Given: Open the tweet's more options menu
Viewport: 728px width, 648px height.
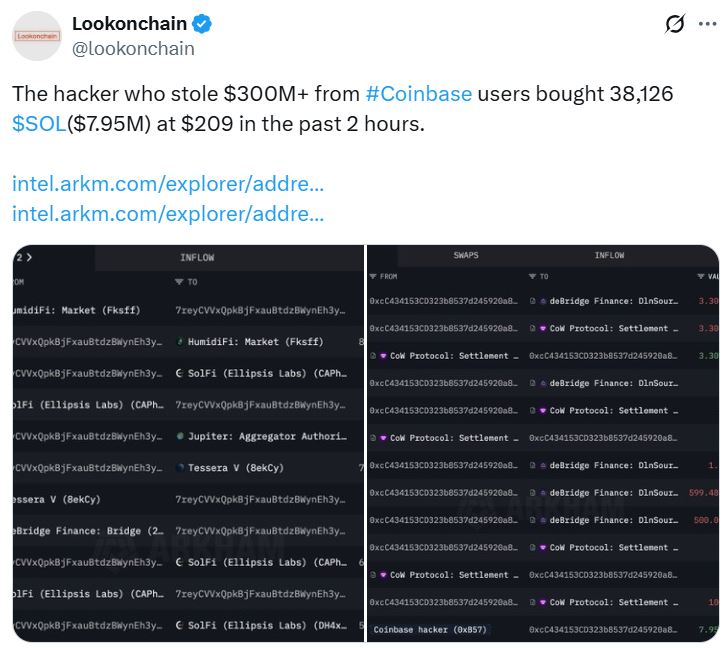Looking at the screenshot, I should coord(708,24).
